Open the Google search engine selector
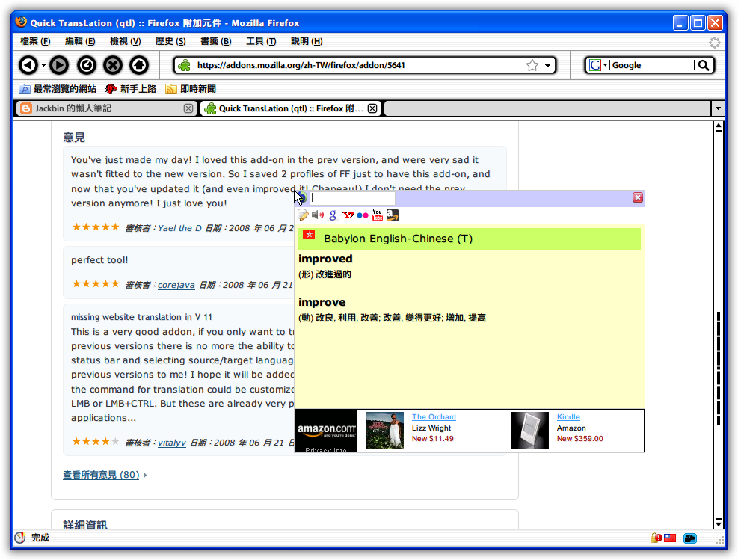 (598, 65)
